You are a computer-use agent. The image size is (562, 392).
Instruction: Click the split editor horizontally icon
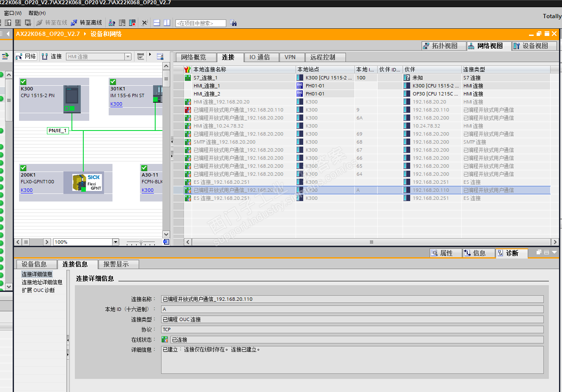click(156, 23)
